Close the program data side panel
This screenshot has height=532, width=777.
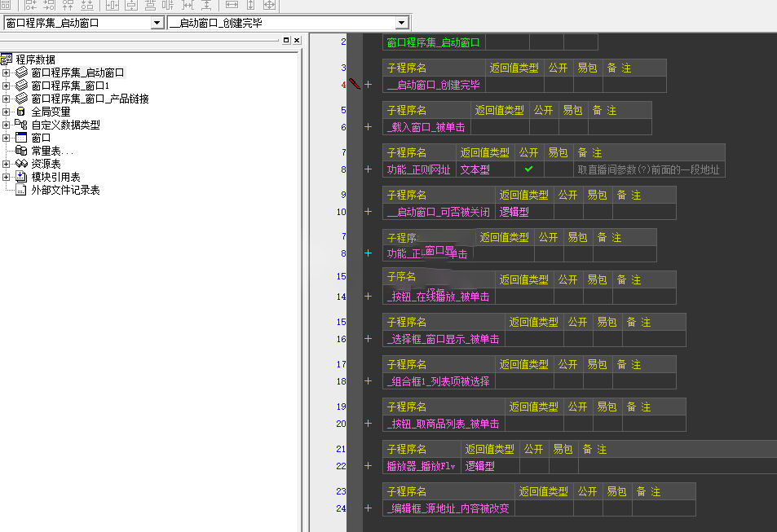296,40
